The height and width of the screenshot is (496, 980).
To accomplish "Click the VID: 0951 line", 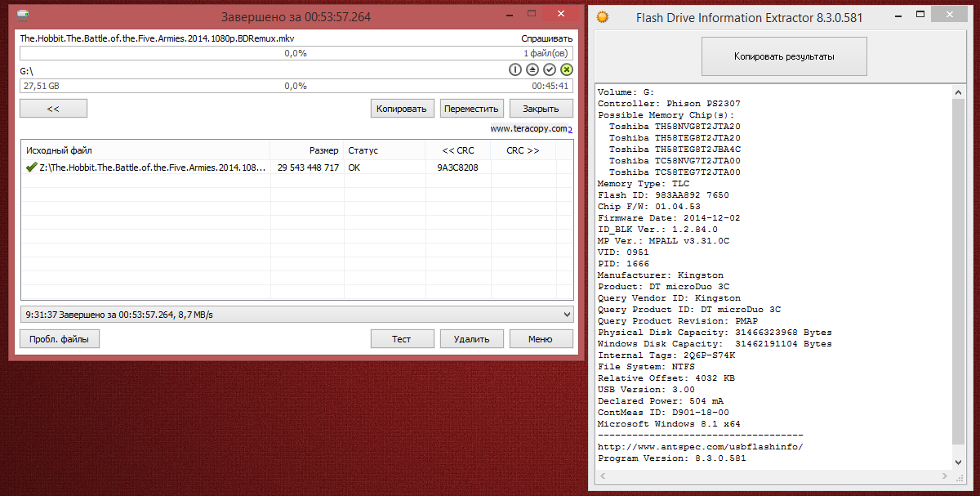I will [623, 252].
